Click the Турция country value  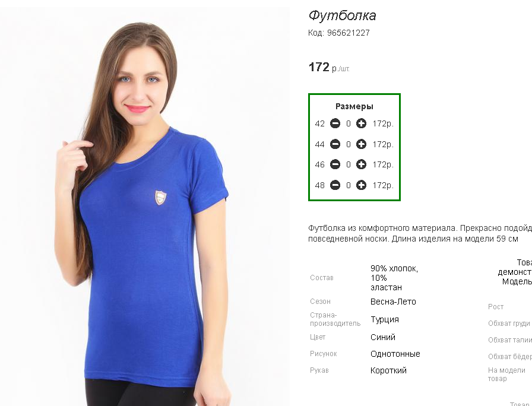point(384,319)
